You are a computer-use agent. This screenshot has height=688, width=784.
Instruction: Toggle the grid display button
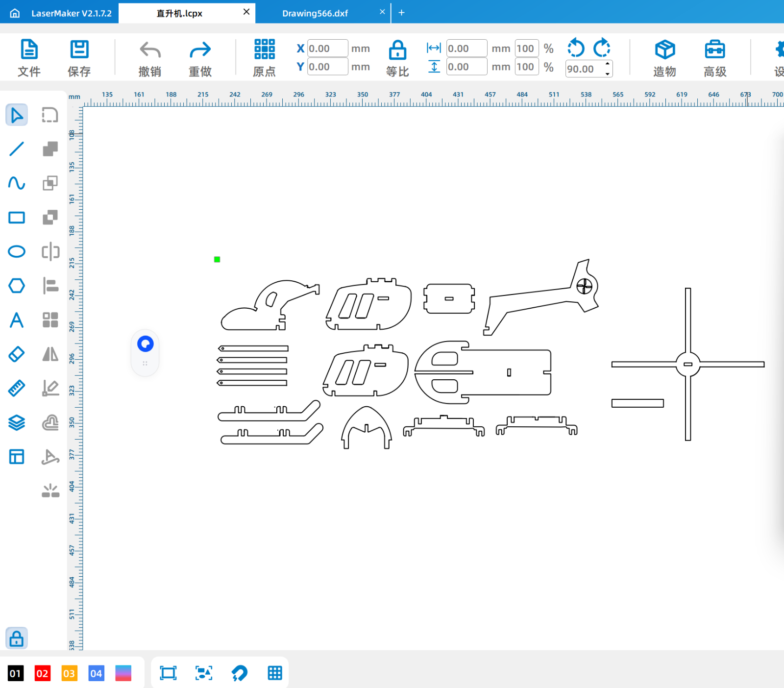pyautogui.click(x=275, y=673)
